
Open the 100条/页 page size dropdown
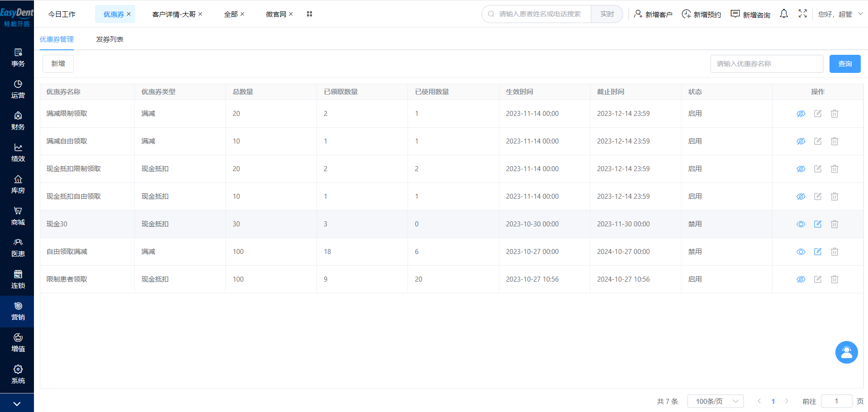715,401
